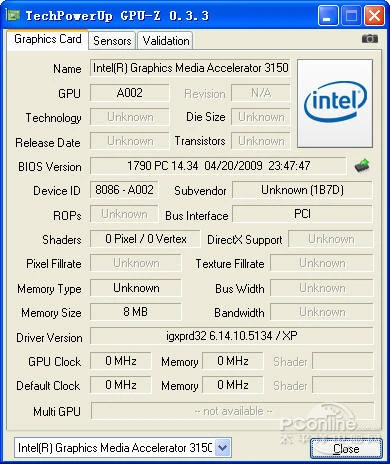Click the camera screenshot icon

click(x=370, y=39)
